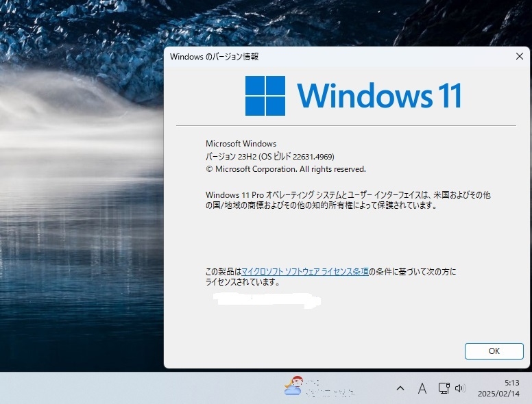Select the Microsoft Windows text line

tap(241, 144)
